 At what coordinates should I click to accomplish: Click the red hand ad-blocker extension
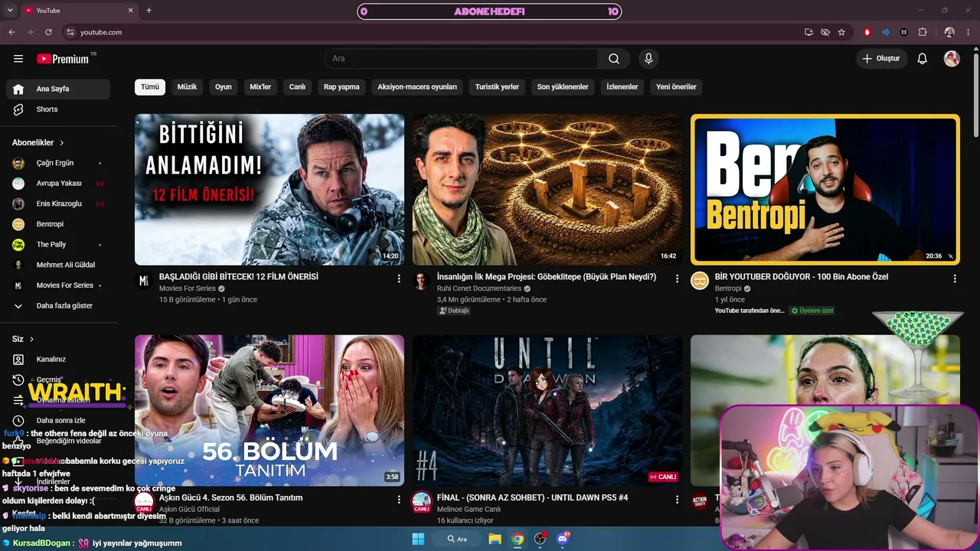pos(867,32)
